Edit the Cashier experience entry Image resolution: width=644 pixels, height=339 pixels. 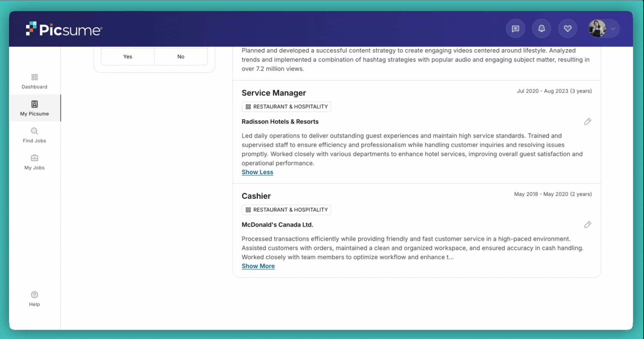point(588,225)
